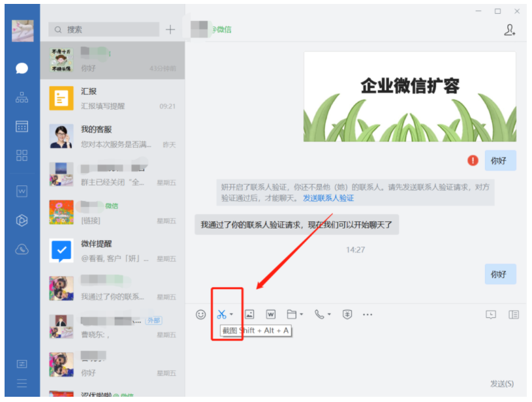
Task: Open the hamburger menu at sidebar bottom
Action: (22, 383)
